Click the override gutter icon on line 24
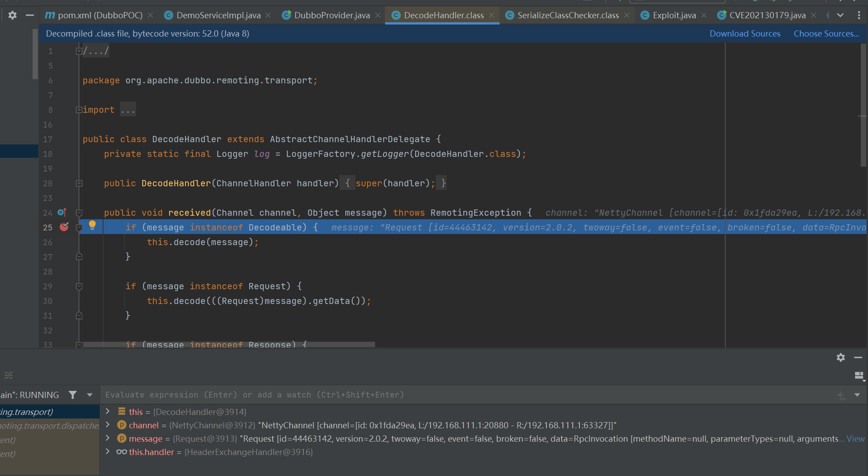Screen dimensions: 868x476 pyautogui.click(x=62, y=213)
